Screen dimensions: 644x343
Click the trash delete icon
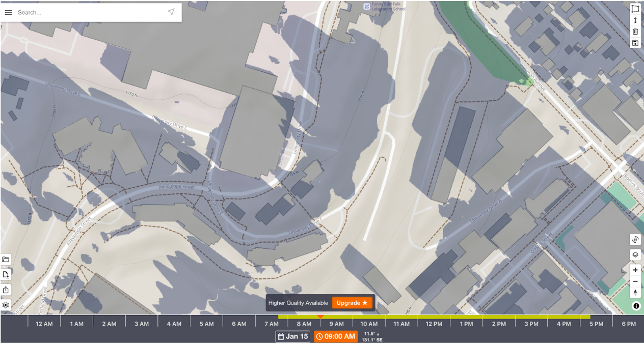click(635, 32)
